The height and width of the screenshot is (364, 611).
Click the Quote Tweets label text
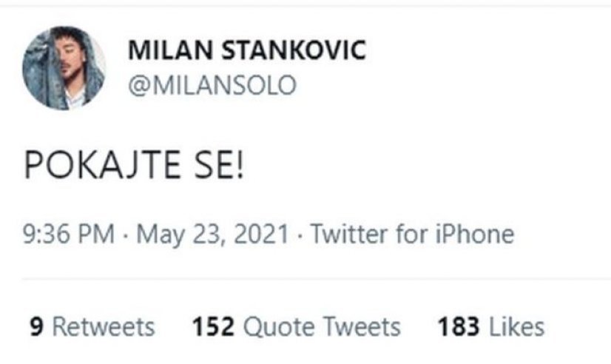click(322, 326)
